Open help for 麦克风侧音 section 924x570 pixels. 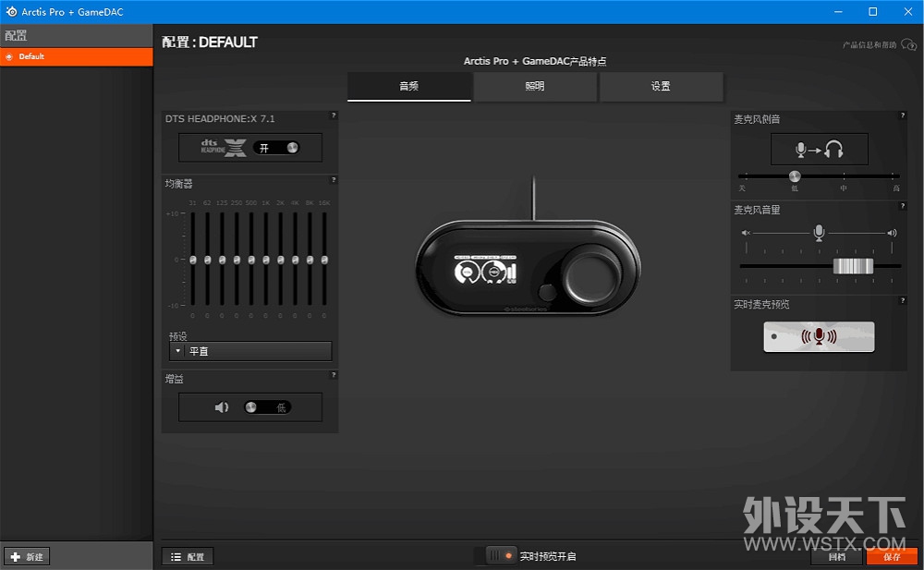[x=902, y=115]
